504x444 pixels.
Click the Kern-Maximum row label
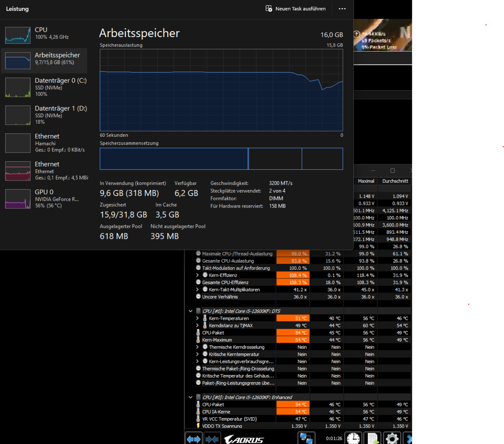217,340
